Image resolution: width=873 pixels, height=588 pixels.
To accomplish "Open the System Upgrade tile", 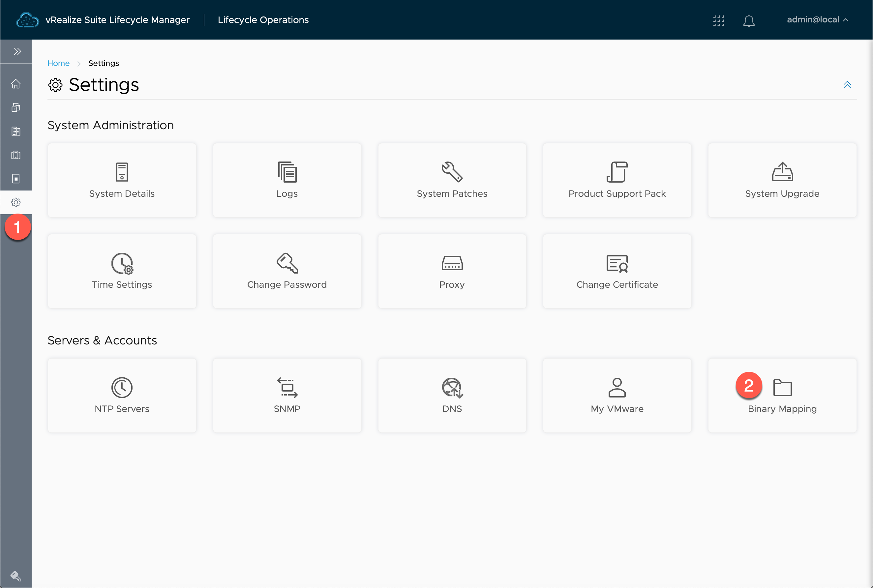I will 782,180.
